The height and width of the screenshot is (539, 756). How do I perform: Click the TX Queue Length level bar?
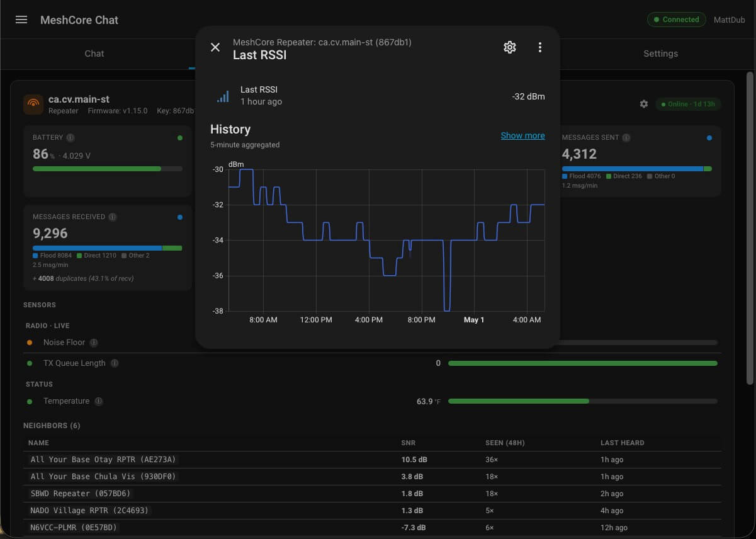tap(583, 363)
